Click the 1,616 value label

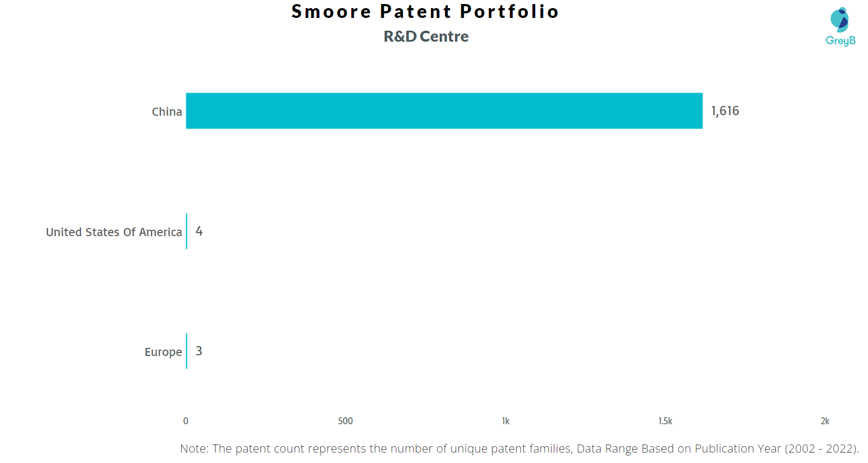click(725, 111)
